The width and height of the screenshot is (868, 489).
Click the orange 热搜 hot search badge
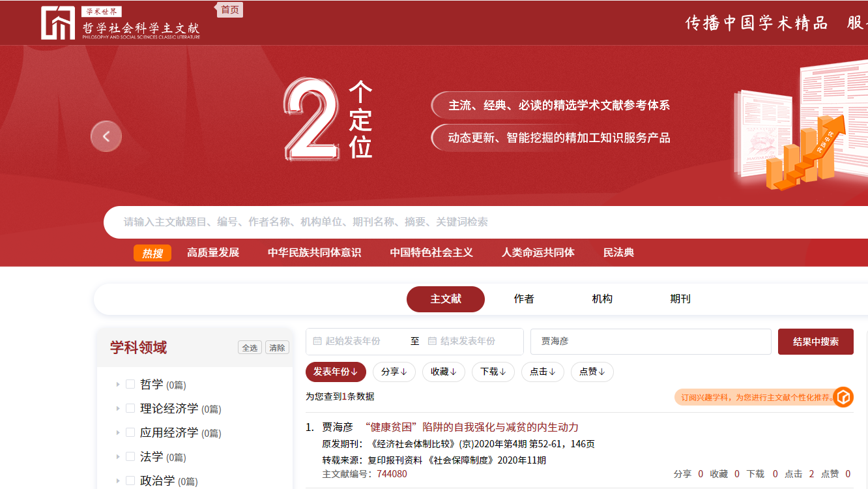coord(152,253)
